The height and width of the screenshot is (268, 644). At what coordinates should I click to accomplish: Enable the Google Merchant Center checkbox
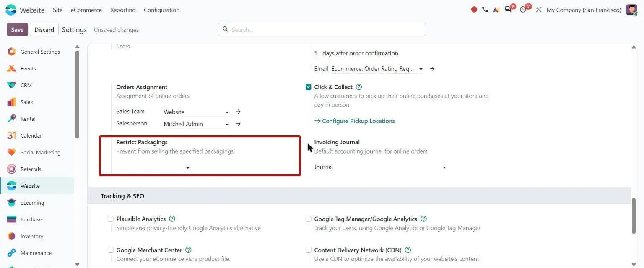click(111, 250)
